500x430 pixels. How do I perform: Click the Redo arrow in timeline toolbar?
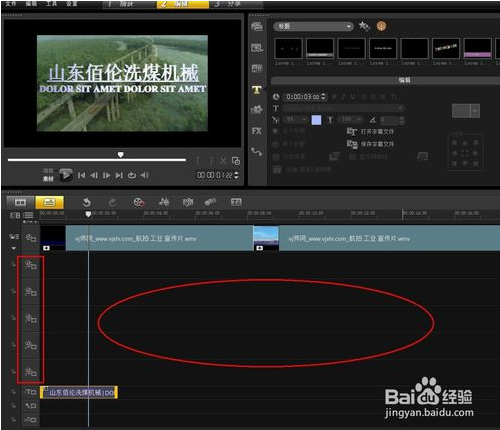(x=113, y=202)
